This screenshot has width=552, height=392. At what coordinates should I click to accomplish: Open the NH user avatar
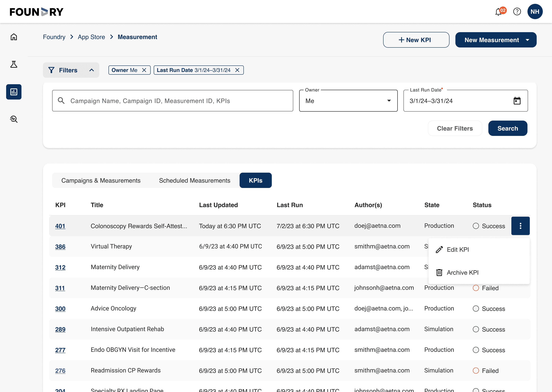click(x=535, y=12)
